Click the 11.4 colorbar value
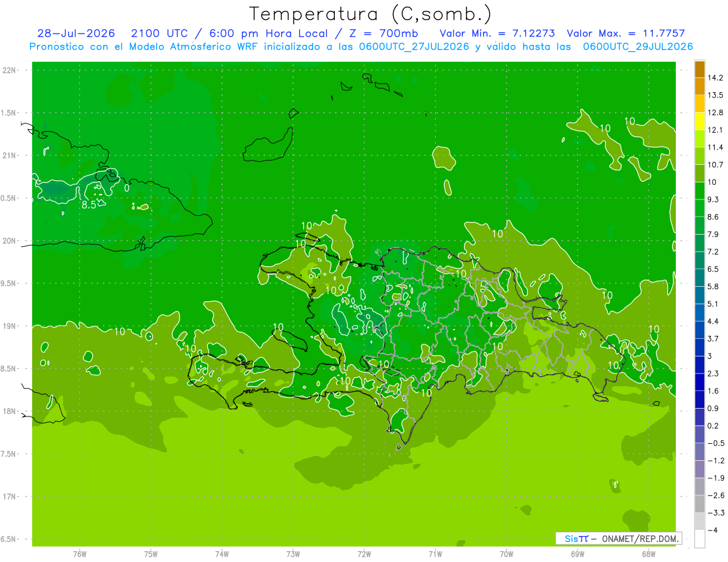 point(715,147)
